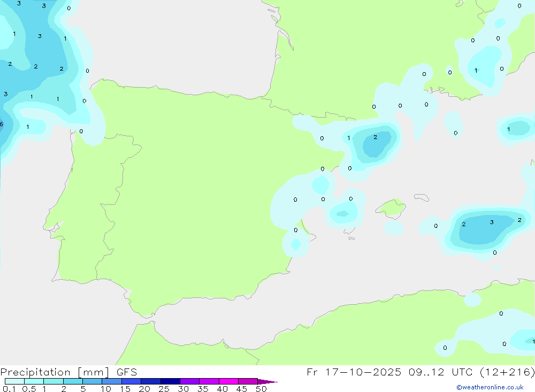
Task: Select the magenta legend swatch for 40–45 mm
Action: coord(228,381)
